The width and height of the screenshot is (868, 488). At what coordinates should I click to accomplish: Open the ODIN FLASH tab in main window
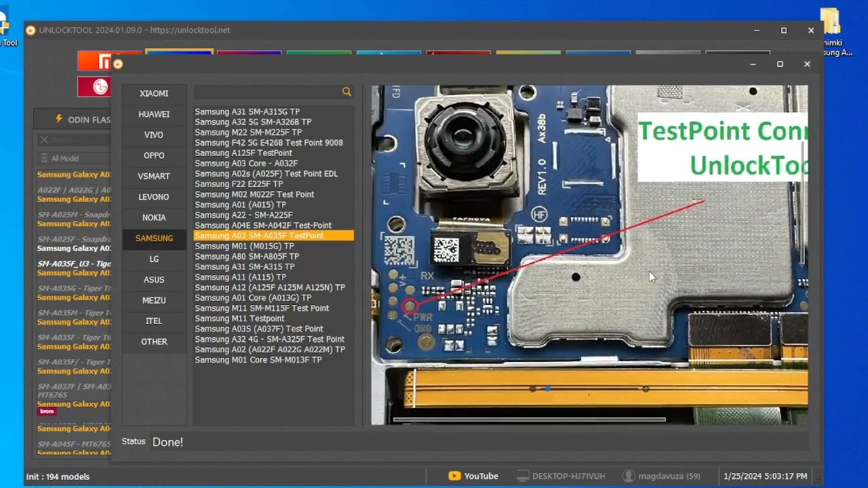coord(73,119)
